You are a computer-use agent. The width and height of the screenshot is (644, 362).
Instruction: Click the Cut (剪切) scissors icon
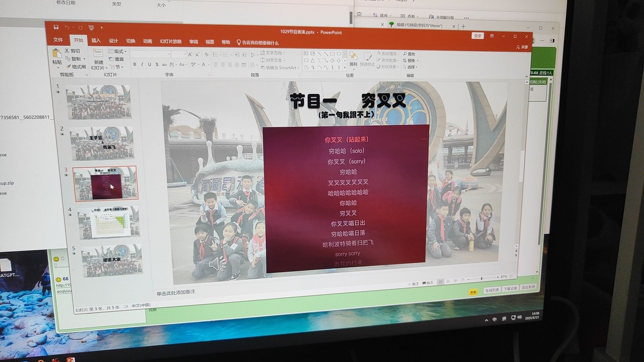tap(67, 51)
